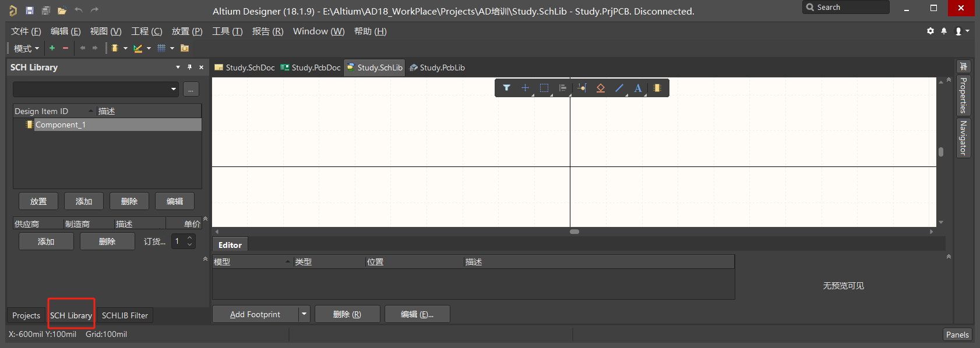Image resolution: width=980 pixels, height=348 pixels.
Task: Click the align objects tool
Action: [563, 88]
